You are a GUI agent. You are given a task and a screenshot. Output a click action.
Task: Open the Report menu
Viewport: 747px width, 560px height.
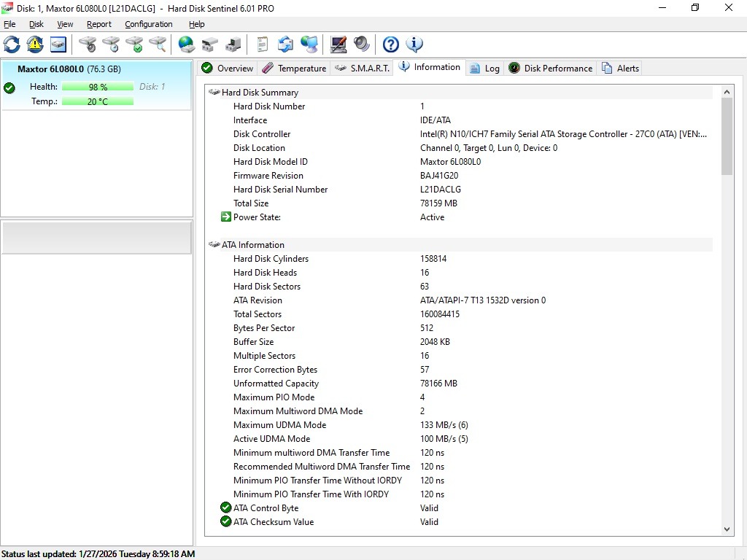pos(99,24)
